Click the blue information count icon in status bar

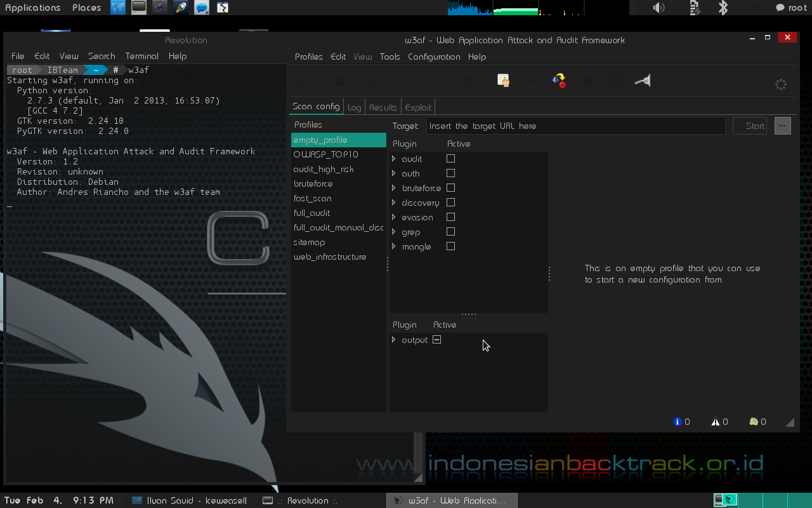coord(677,422)
